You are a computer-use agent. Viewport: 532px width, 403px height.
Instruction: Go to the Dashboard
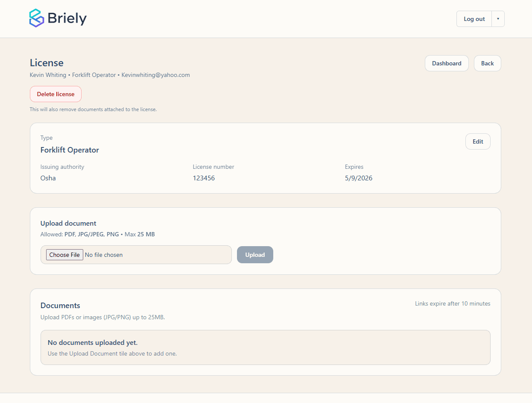(447, 63)
